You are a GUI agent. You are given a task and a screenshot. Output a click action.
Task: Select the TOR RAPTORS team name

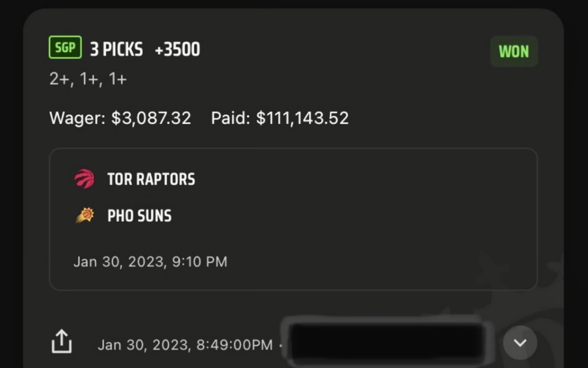click(151, 179)
